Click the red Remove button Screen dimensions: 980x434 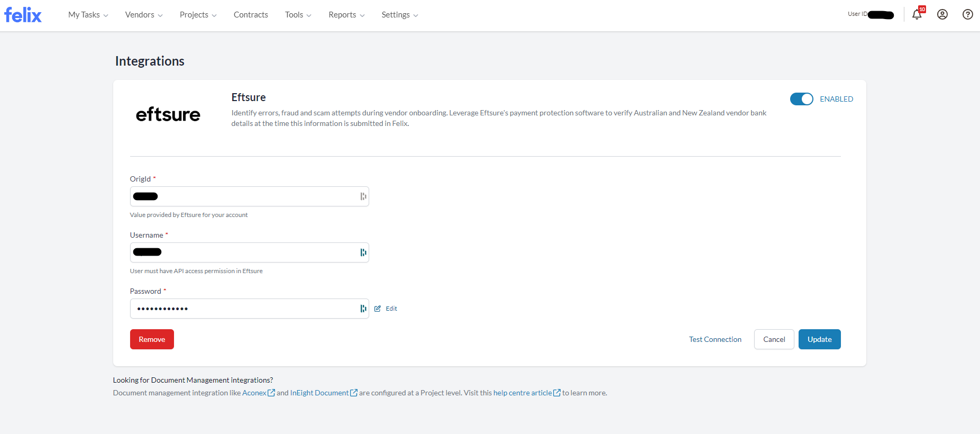click(x=152, y=339)
